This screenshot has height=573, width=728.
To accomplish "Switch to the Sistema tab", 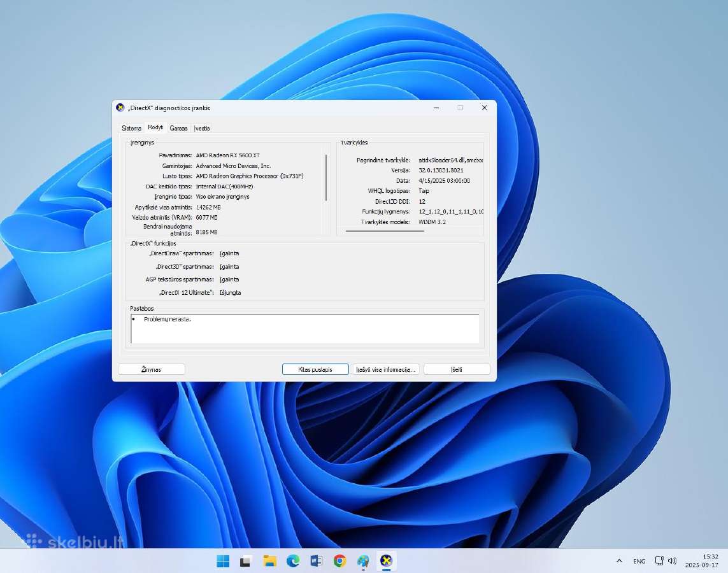I will pyautogui.click(x=131, y=128).
